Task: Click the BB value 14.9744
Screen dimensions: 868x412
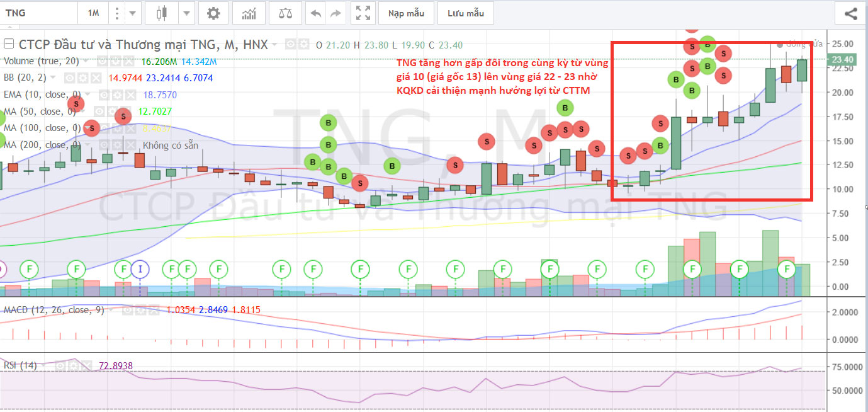Action: [x=125, y=78]
